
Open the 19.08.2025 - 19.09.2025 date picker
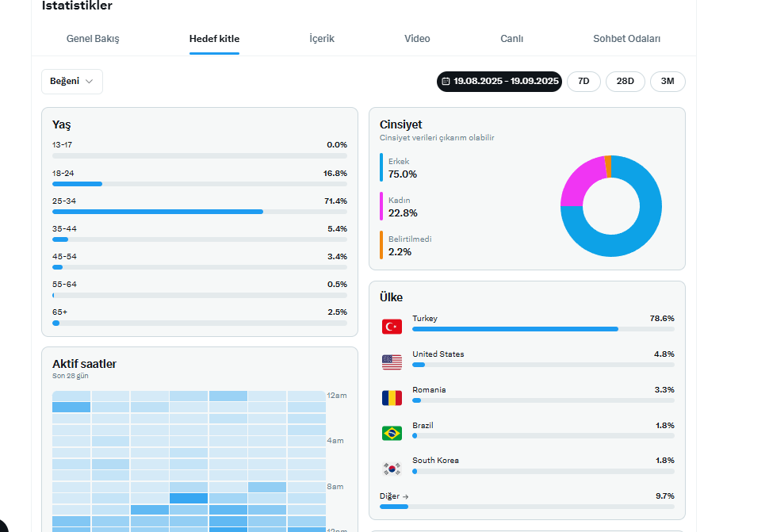coord(499,82)
